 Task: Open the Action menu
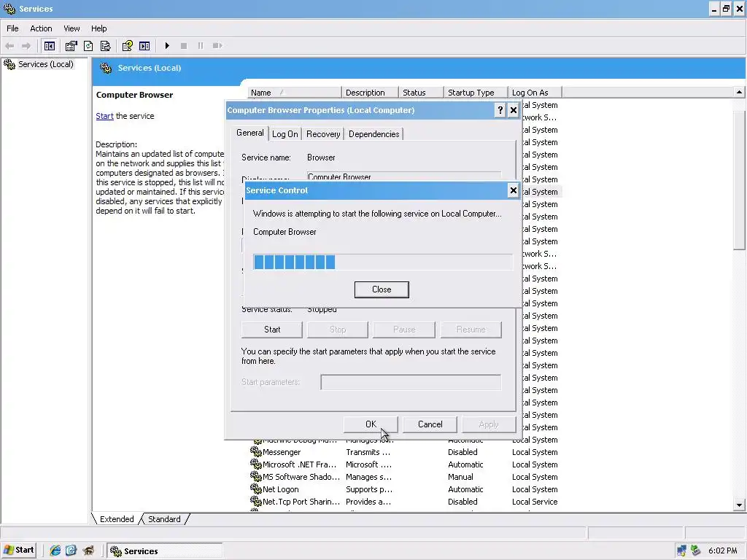(x=41, y=28)
